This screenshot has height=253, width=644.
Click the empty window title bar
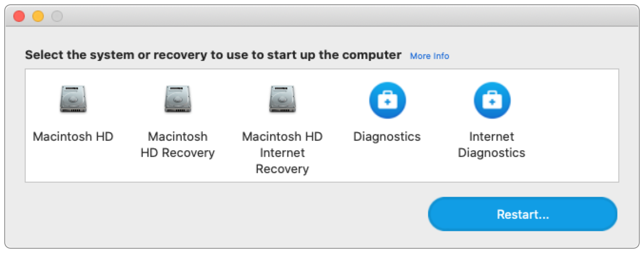[333, 17]
